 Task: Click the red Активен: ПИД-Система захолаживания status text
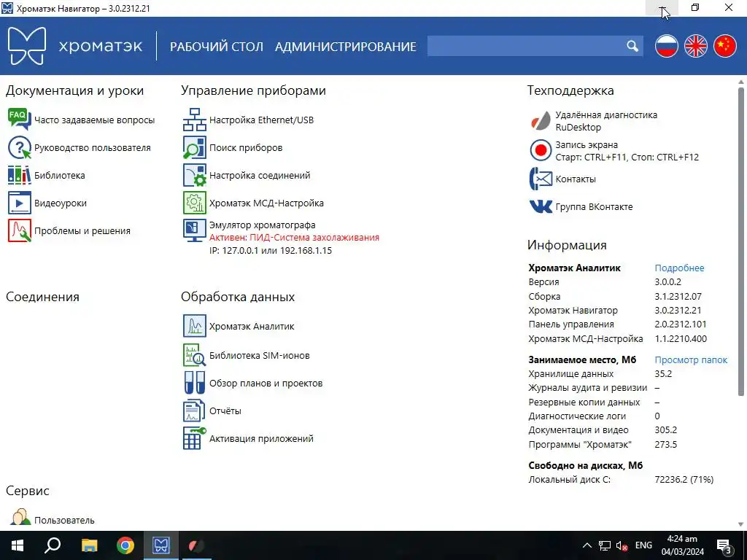(x=295, y=237)
